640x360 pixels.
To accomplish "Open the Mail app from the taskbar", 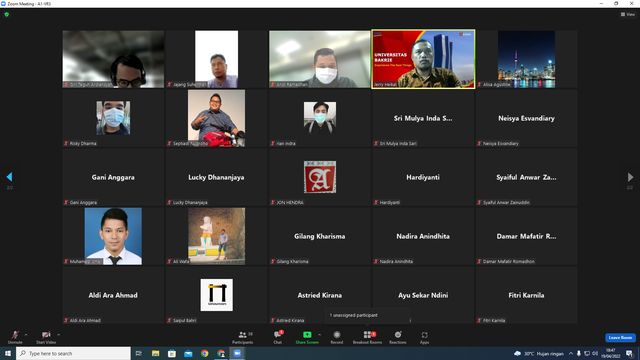I will (188, 353).
